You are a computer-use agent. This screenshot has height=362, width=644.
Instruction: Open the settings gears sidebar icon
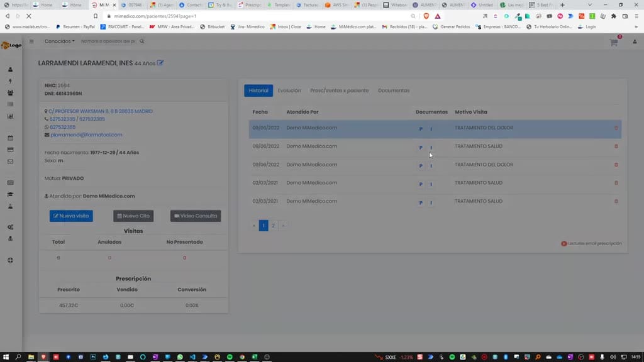pyautogui.click(x=10, y=227)
